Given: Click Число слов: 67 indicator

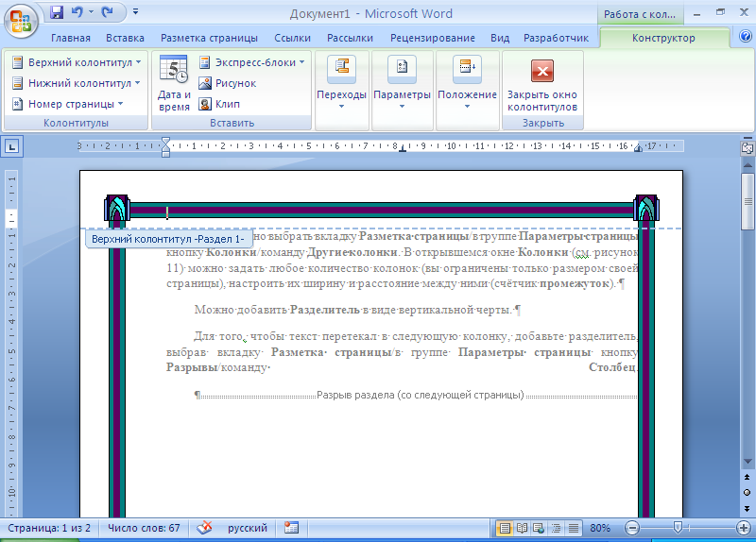Looking at the screenshot, I should pos(144,528).
